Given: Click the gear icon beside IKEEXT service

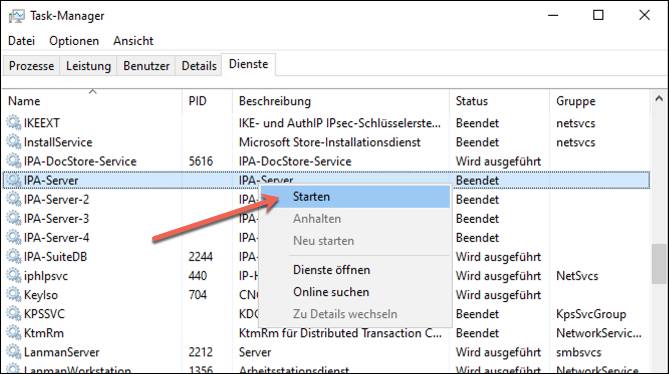Looking at the screenshot, I should [x=14, y=123].
